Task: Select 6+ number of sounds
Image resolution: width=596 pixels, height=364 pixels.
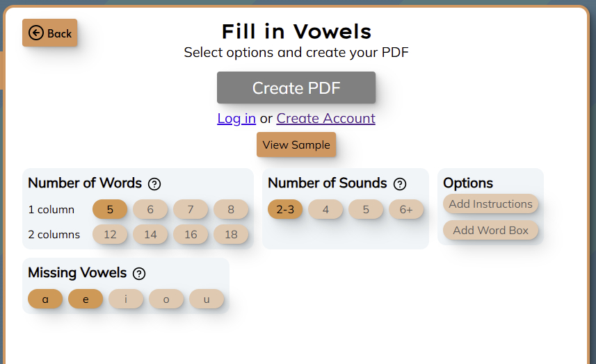Action: coord(406,210)
